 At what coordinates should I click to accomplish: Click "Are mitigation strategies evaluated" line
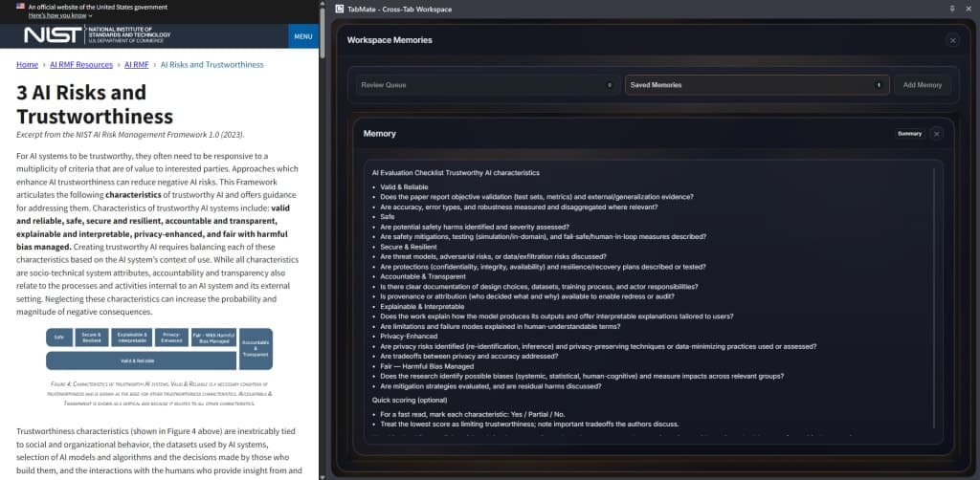click(x=491, y=386)
